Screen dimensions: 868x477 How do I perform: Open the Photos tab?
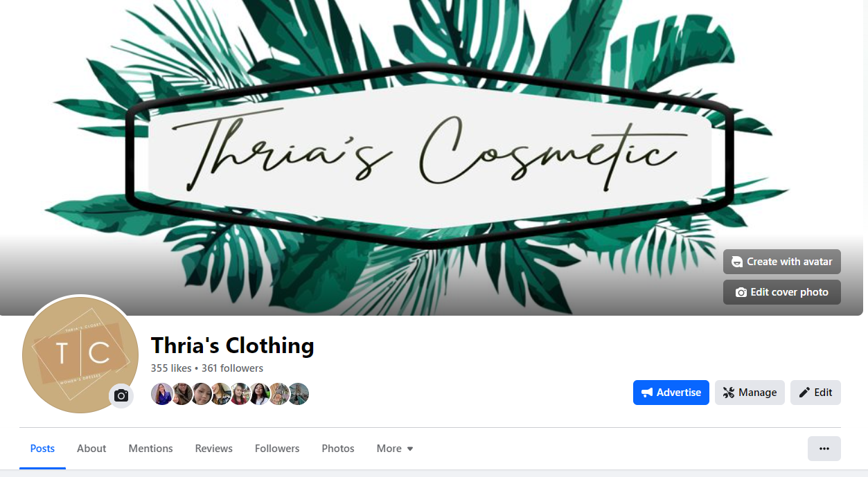coord(338,449)
